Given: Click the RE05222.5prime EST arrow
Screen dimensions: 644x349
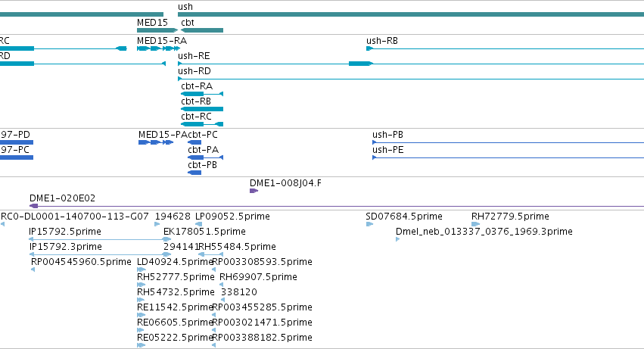Looking at the screenshot, I should tap(142, 345).
